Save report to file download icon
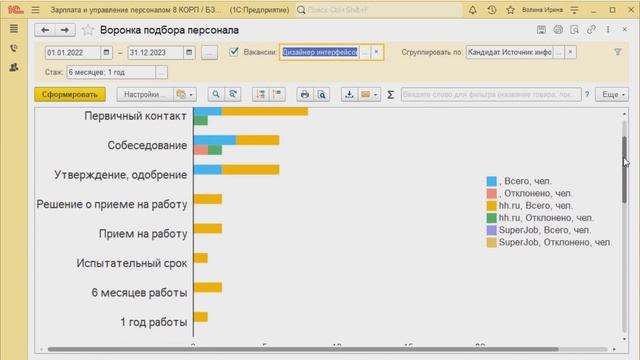The image size is (640, 360). (349, 94)
